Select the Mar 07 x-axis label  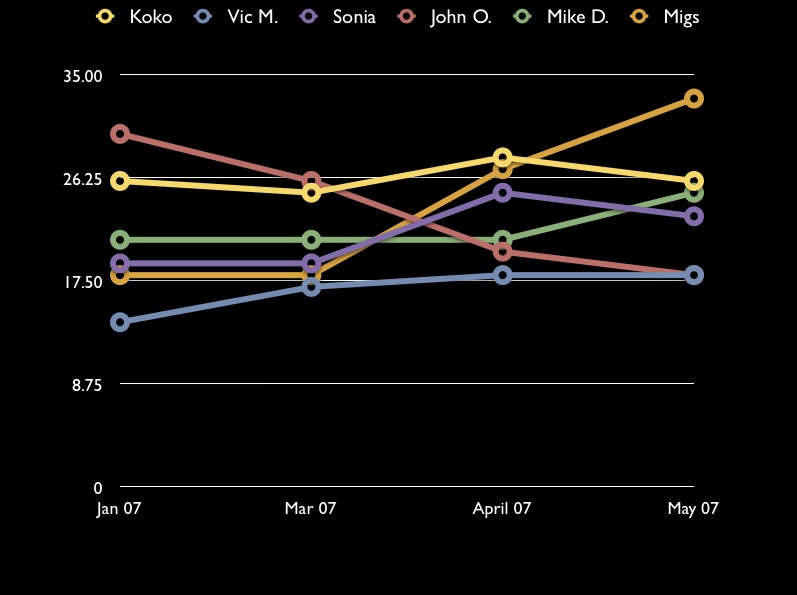(310, 509)
